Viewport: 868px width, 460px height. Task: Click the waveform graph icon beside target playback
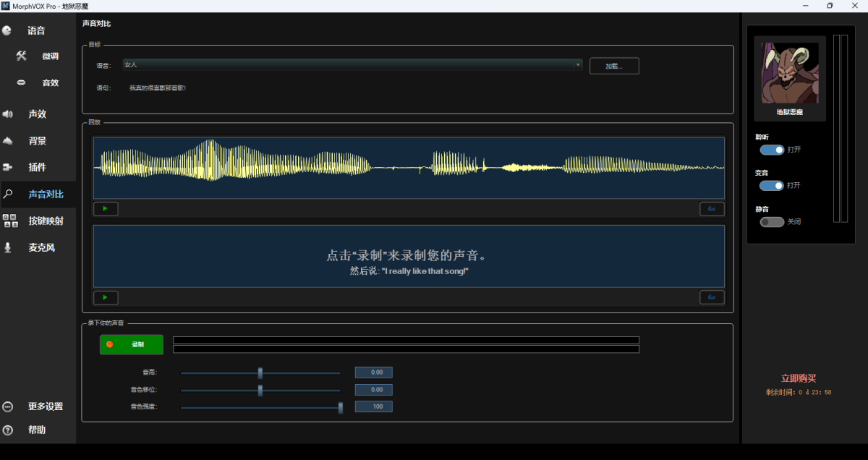point(712,208)
